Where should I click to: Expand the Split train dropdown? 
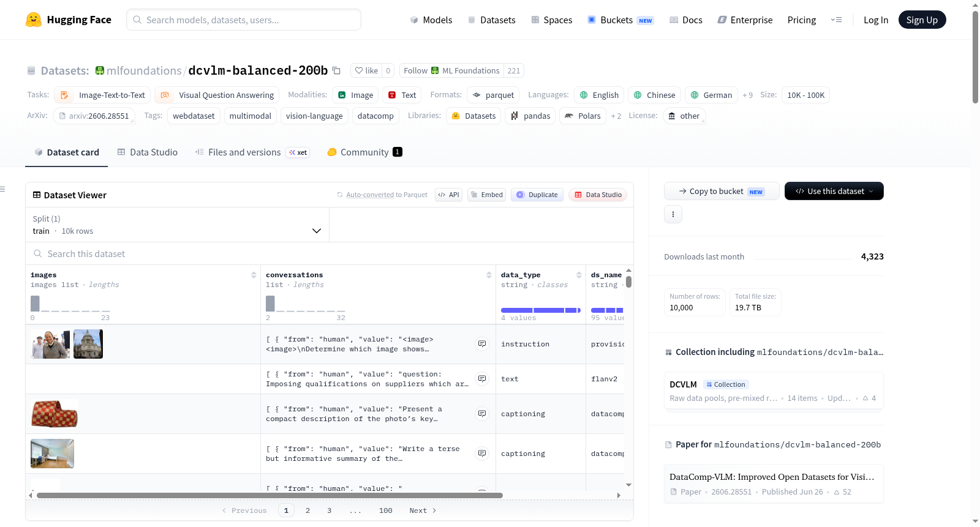tap(177, 225)
